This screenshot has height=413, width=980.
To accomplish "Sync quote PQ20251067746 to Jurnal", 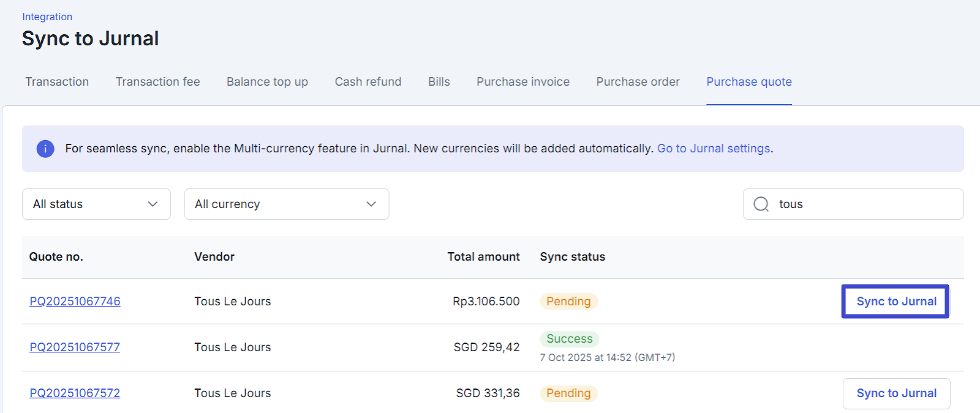I will point(895,302).
